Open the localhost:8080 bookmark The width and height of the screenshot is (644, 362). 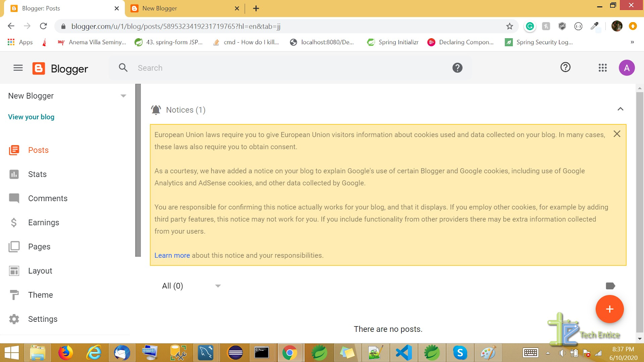[x=322, y=42]
